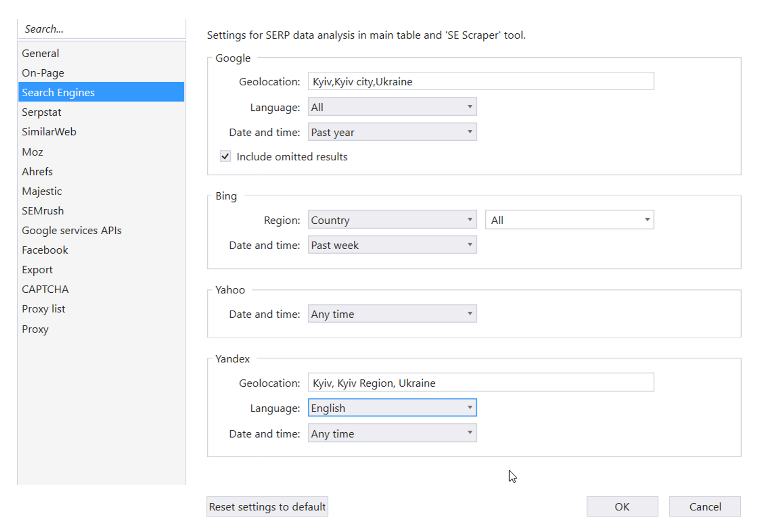759x532 pixels.
Task: Open Bing Date and time dropdown
Action: pyautogui.click(x=392, y=245)
